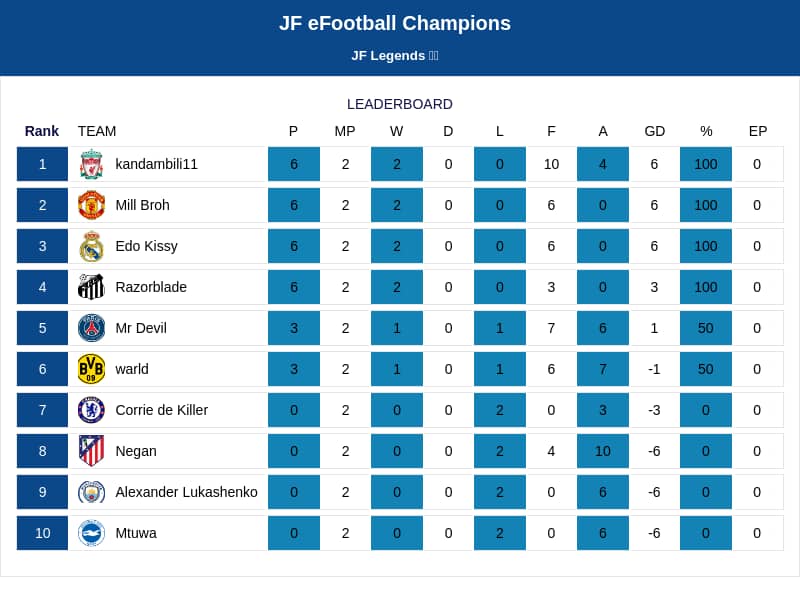
Task: Click the rank 1 badge
Action: point(42,164)
